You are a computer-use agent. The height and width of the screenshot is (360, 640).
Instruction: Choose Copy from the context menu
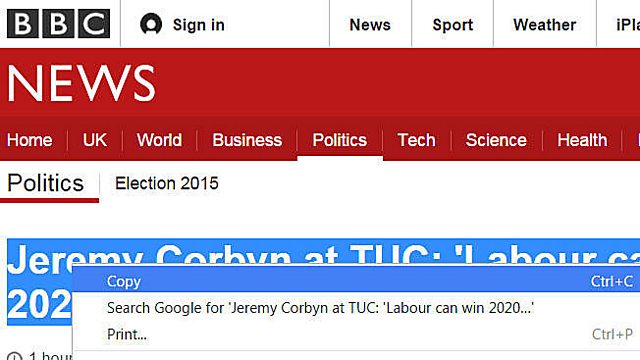[356, 281]
